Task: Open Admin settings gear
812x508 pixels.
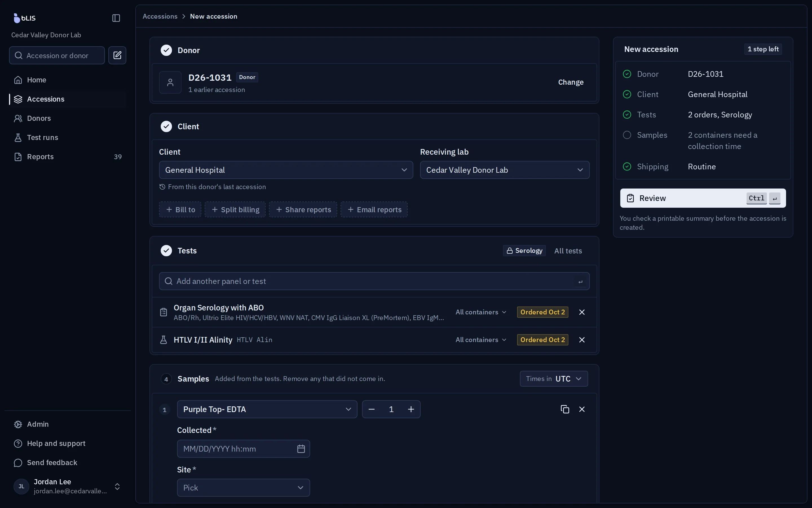Action: pos(68,424)
